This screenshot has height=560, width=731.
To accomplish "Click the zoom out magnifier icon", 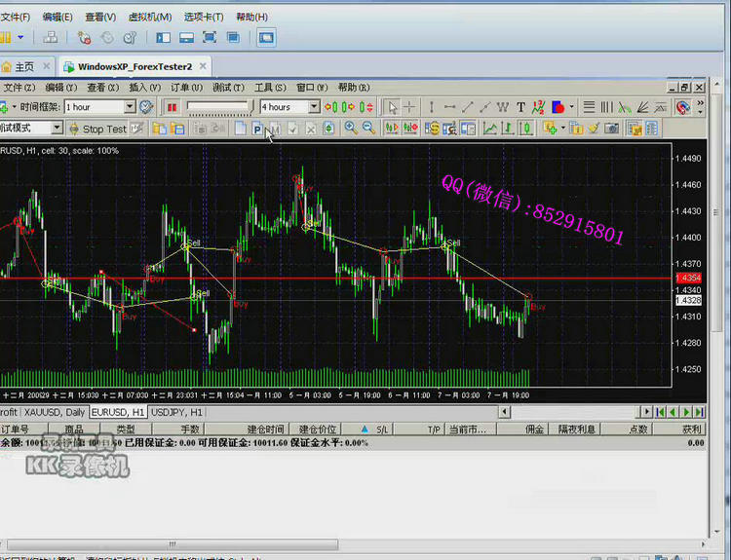I will (x=368, y=129).
